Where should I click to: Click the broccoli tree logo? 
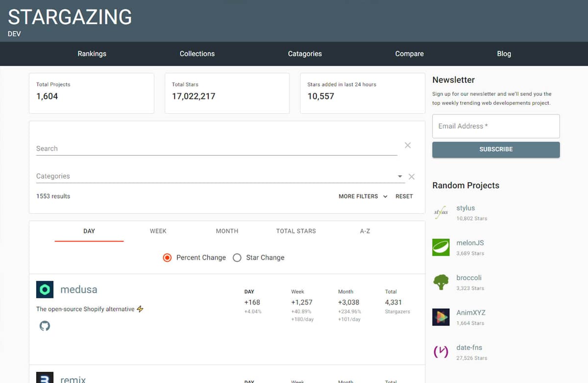pos(441,282)
